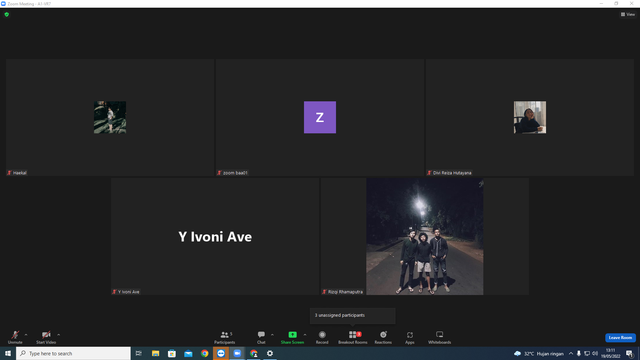Switch to the Zoom meeting taskbar icon
Viewport: 640px width, 360px height.
pyautogui.click(x=237, y=353)
